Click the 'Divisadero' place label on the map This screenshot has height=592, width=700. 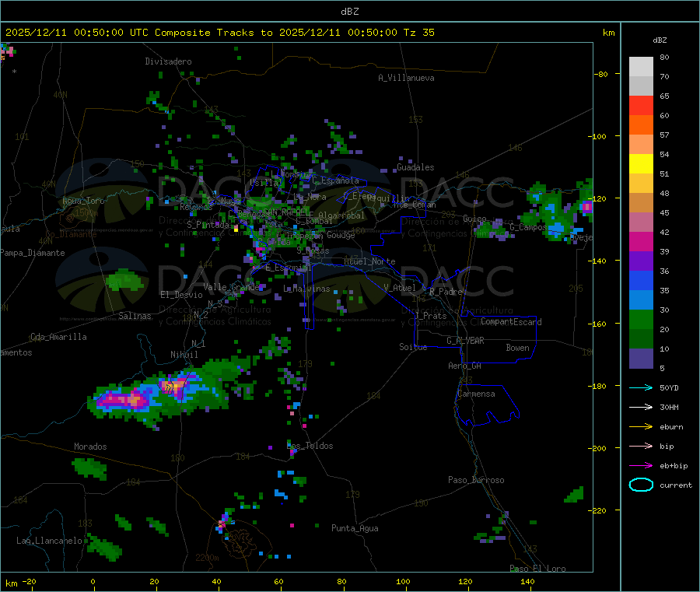[168, 61]
